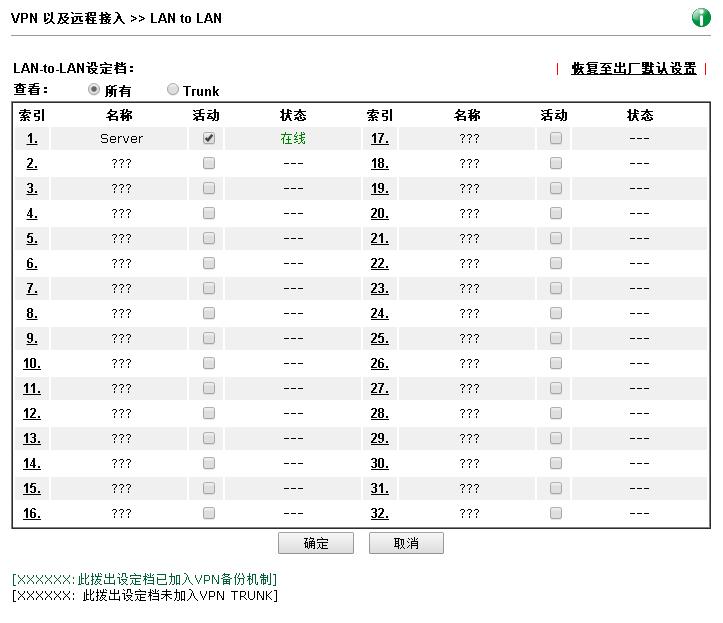The image size is (723, 623).
Task: Open profile index 23 link
Action: click(x=379, y=288)
